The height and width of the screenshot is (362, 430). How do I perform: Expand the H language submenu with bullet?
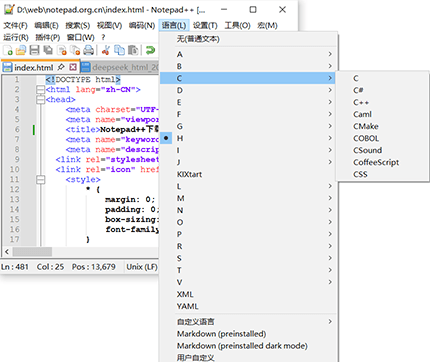[x=249, y=138]
